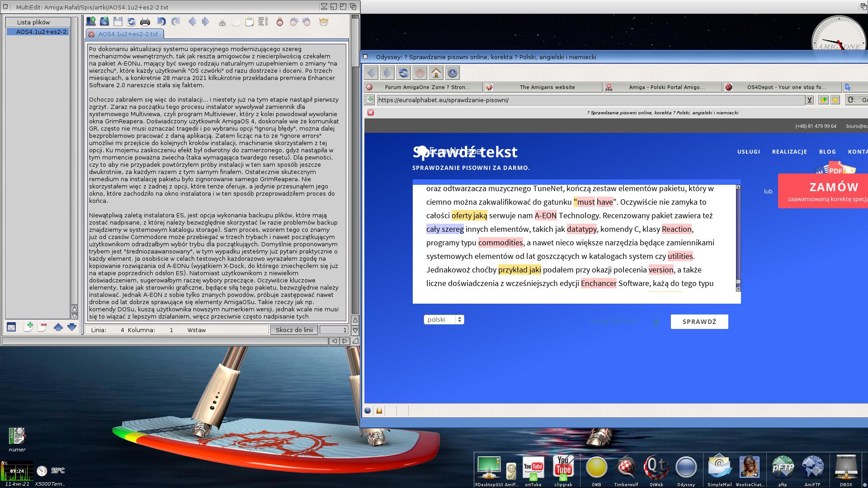
Task: Reload the document in MultiEdit
Action: (x=132, y=21)
